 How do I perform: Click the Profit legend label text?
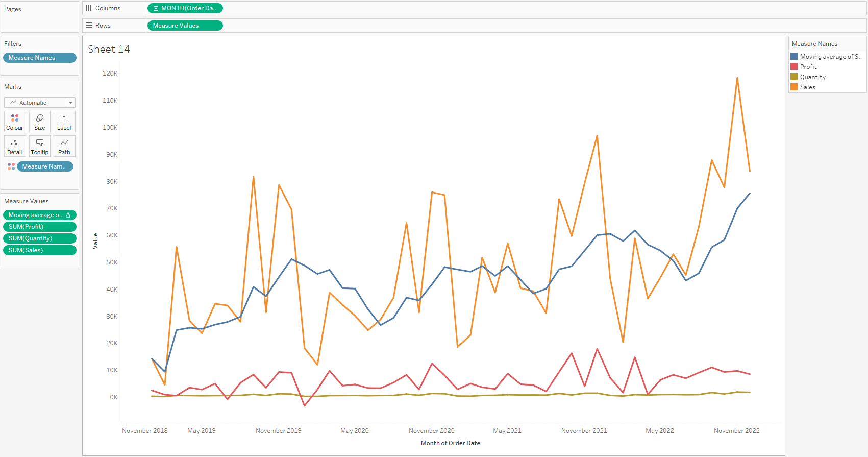pyautogui.click(x=808, y=66)
